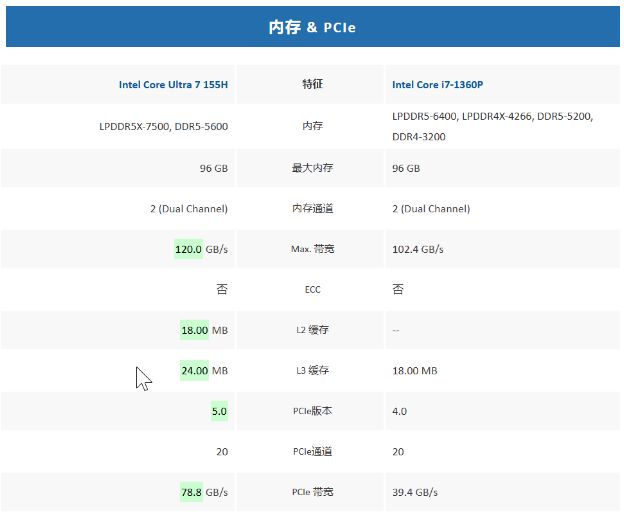Click the PCIe通道 label
This screenshot has width=624, height=514.
[x=312, y=452]
